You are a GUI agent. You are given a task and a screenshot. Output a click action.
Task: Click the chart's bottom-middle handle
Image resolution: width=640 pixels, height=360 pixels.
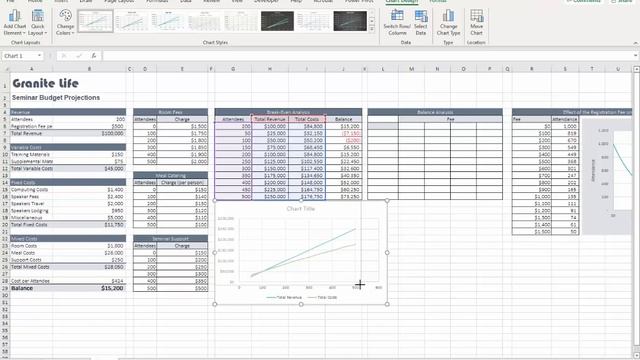click(x=301, y=304)
